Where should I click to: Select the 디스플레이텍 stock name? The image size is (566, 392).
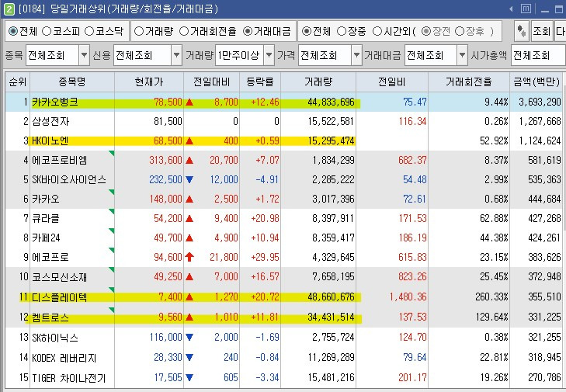60,297
